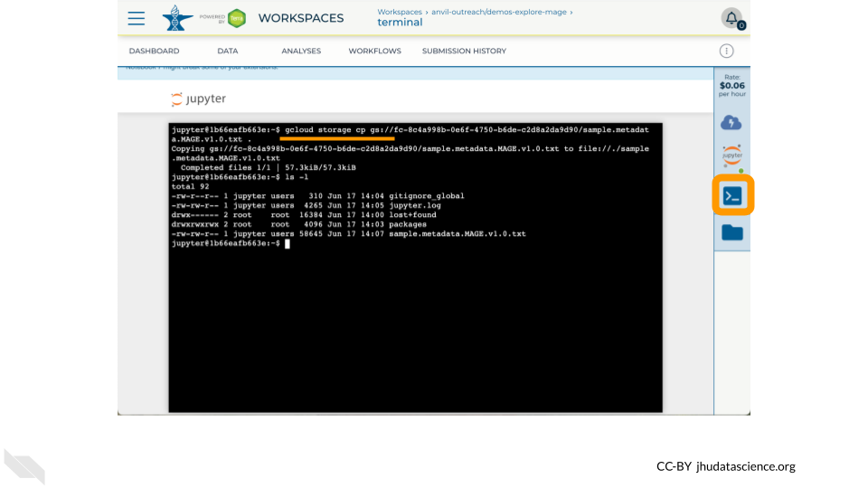This screenshot has width=868, height=488.
Task: Click lost+found directory name in listing
Action: coord(412,215)
